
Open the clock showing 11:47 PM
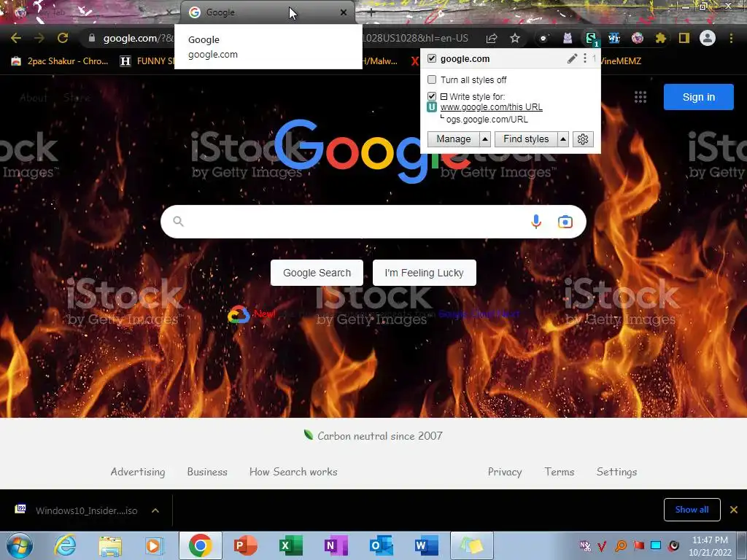(x=710, y=545)
